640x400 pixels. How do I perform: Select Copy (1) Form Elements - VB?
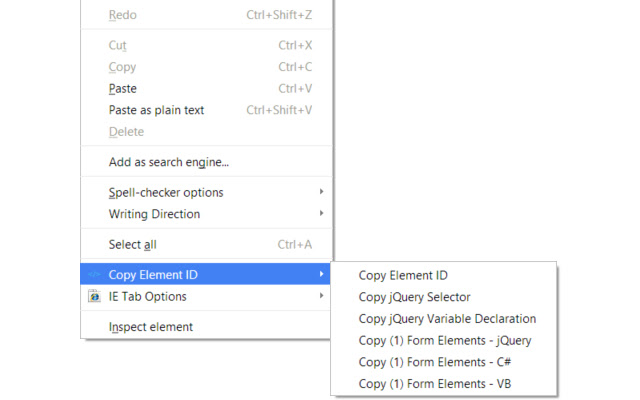coord(443,384)
